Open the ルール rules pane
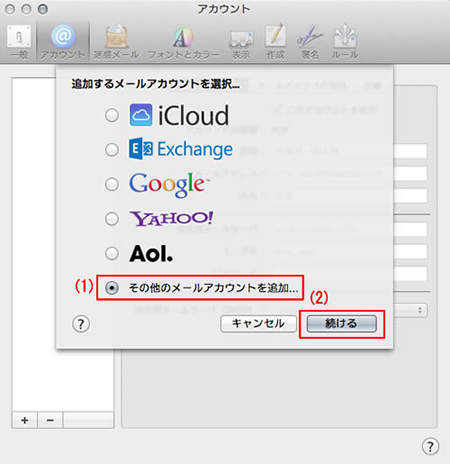 click(x=345, y=41)
